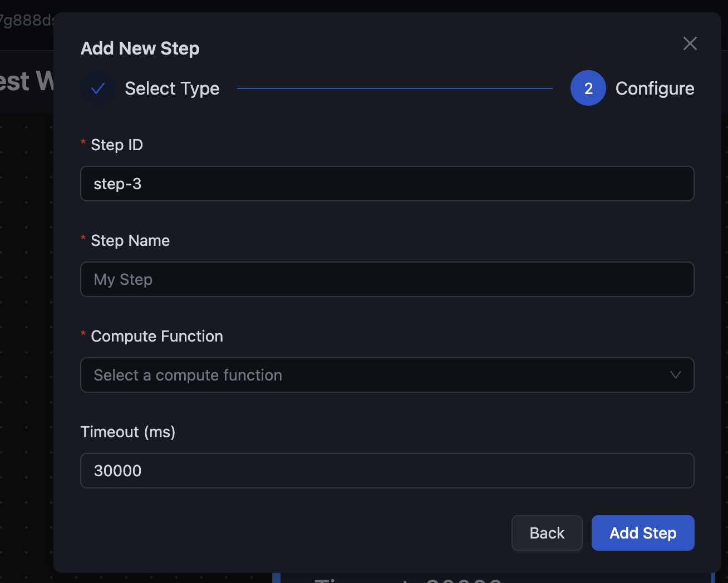Click the partially hidden workflow heading behind dialog
The image size is (728, 583).
[26, 81]
